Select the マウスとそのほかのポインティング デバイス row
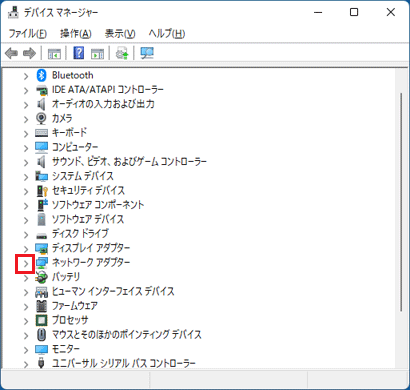The width and height of the screenshot is (410, 390). click(127, 335)
